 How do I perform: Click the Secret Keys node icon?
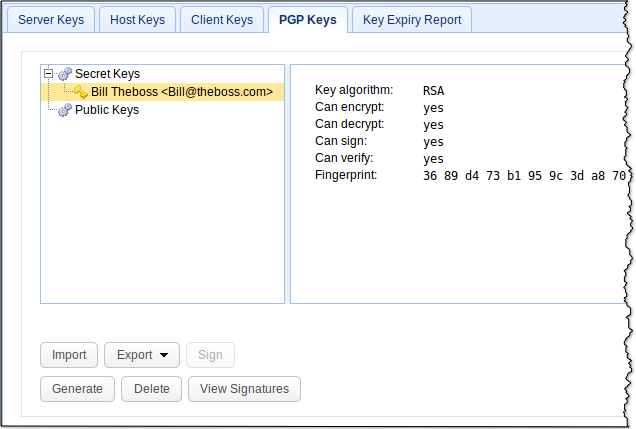point(65,74)
